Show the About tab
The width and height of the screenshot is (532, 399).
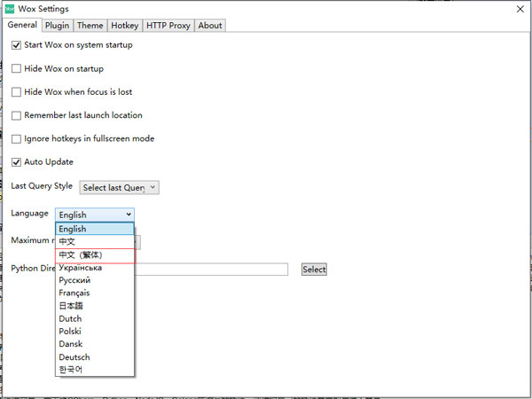[x=210, y=26]
